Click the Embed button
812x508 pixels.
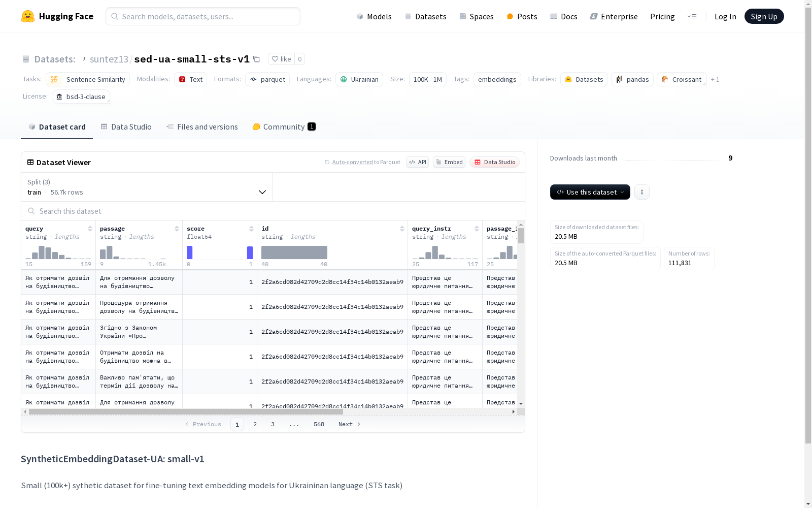[449, 162]
